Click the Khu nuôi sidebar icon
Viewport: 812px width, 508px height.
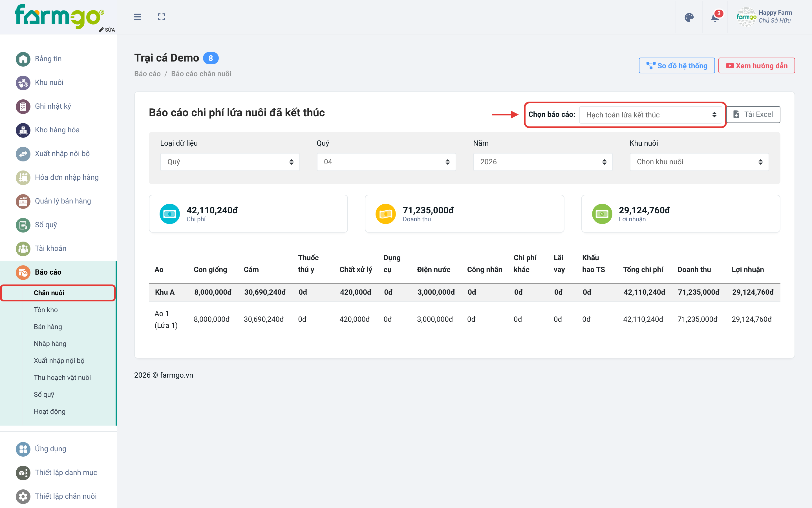tap(23, 83)
